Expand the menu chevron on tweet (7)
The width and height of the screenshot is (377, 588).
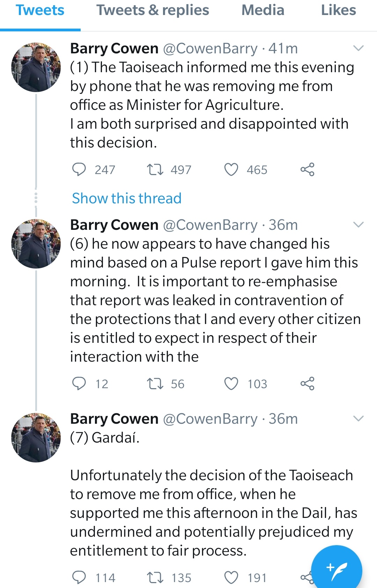pos(358,419)
